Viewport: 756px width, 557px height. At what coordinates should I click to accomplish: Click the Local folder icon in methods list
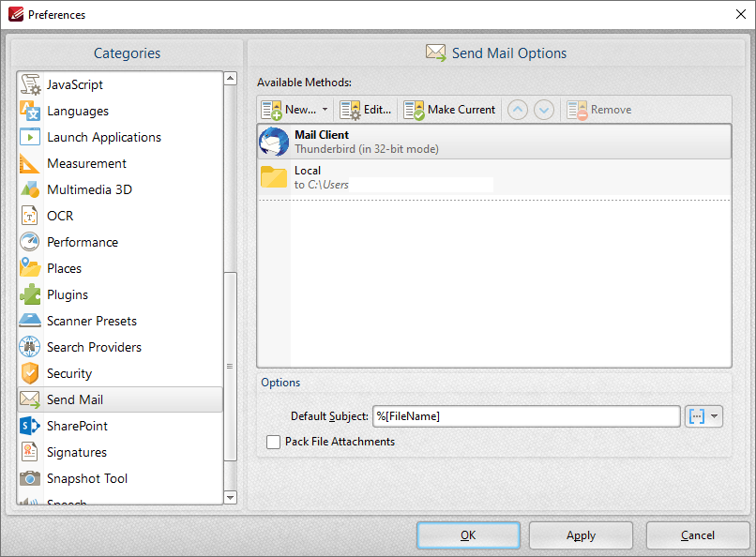click(x=274, y=177)
